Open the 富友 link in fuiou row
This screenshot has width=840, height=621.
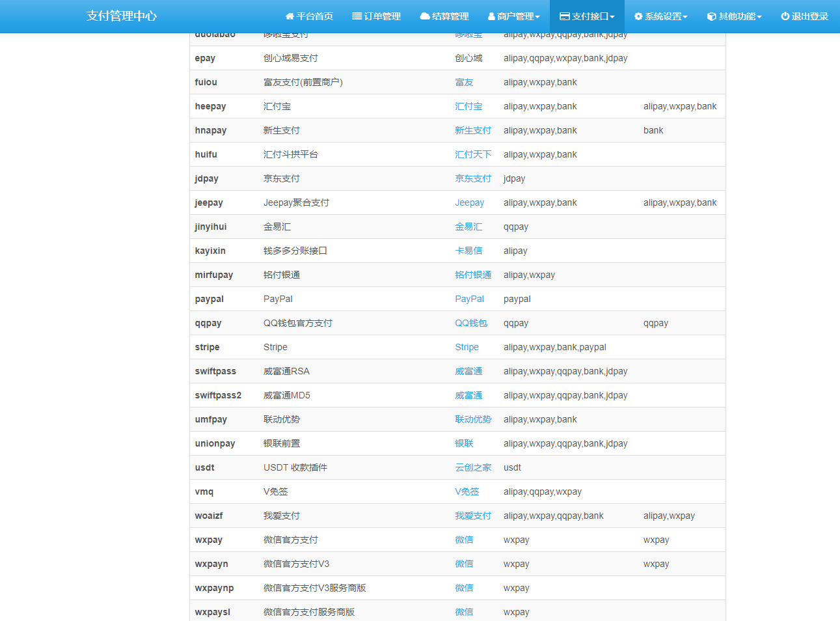tap(464, 82)
